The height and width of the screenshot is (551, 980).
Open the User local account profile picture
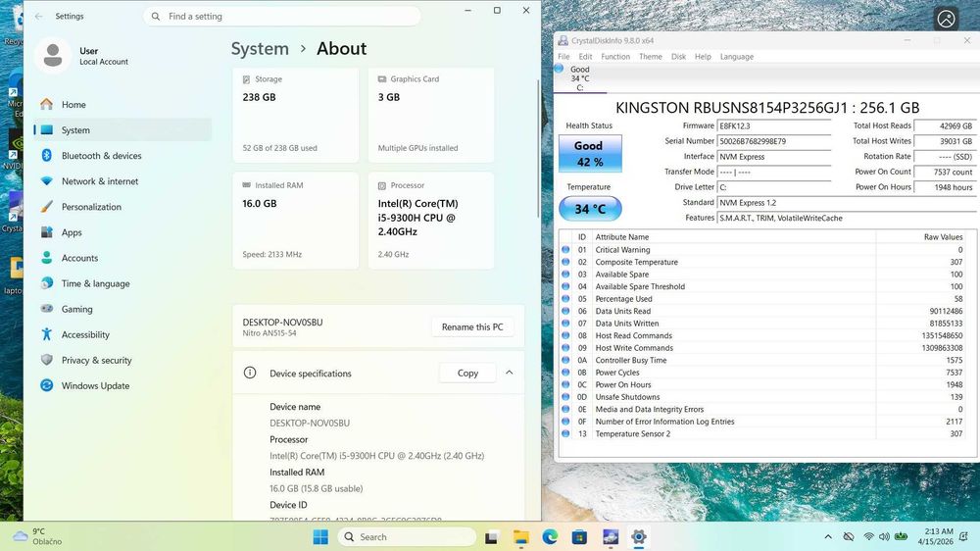pos(53,55)
